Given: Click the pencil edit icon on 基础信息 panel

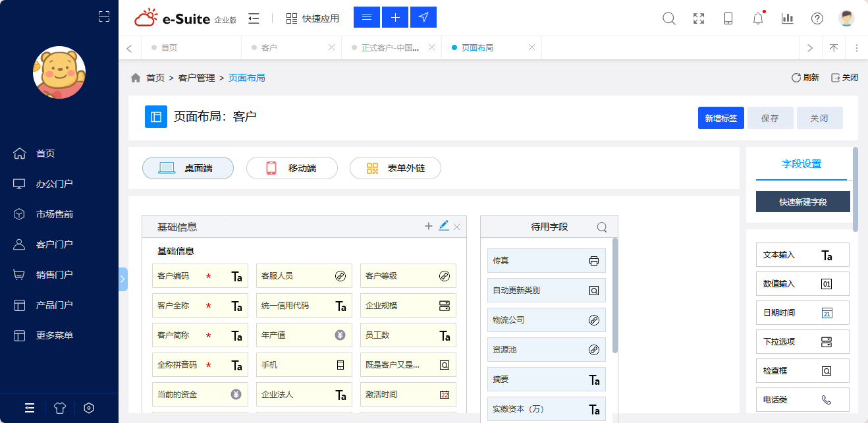Looking at the screenshot, I should point(443,226).
